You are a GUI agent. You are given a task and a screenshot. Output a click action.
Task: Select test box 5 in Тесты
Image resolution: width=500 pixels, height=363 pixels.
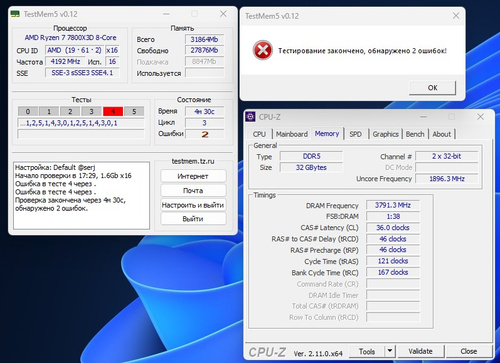134,111
